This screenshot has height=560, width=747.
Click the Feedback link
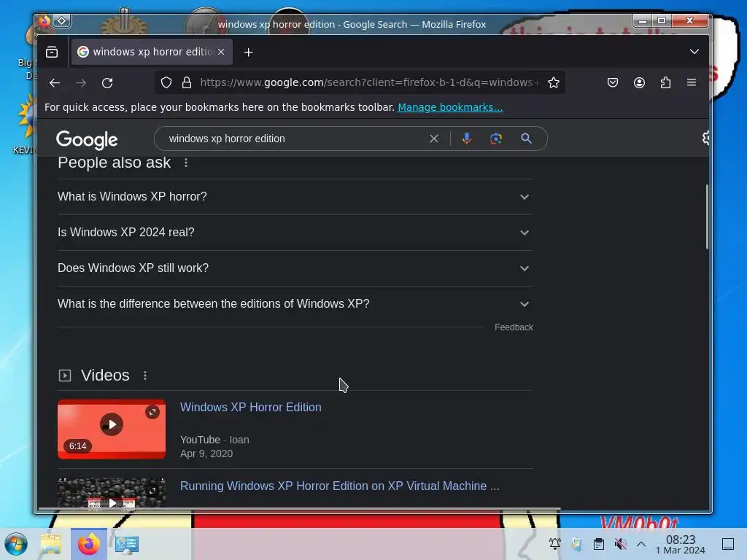(514, 327)
